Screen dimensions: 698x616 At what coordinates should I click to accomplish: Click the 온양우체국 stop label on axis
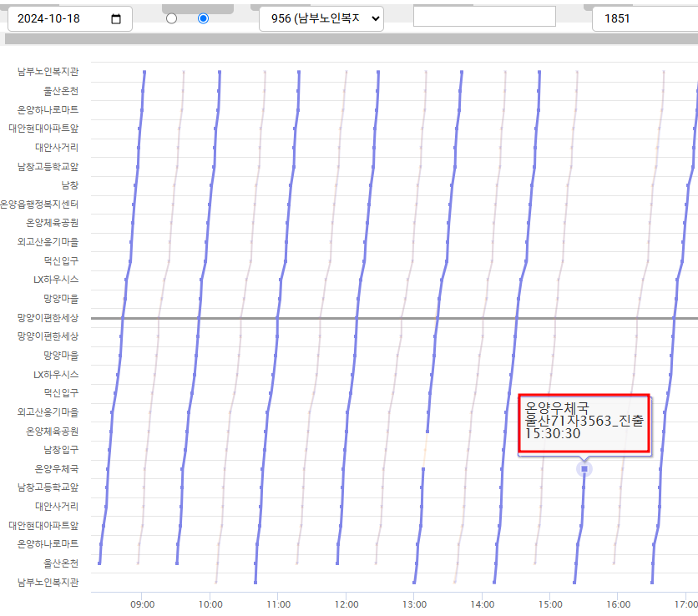click(57, 468)
